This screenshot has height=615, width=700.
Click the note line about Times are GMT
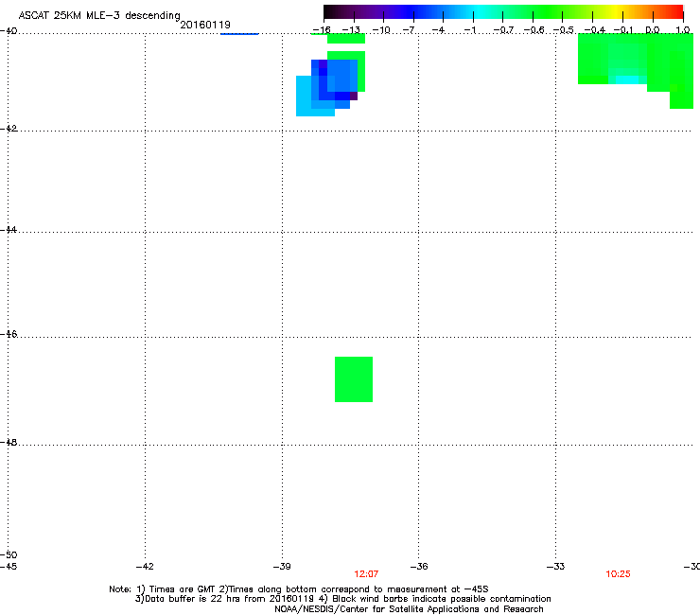(299, 589)
